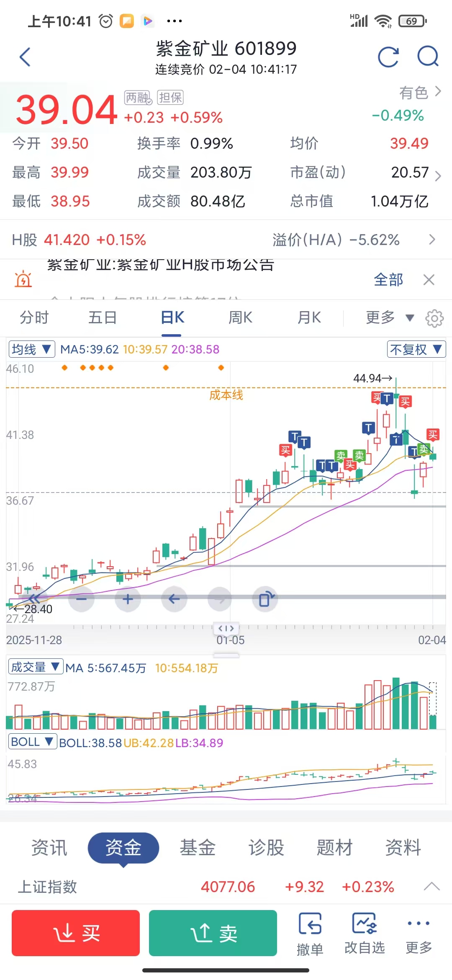This screenshot has width=452, height=980.
Task: Tap the battery indicator
Action: pos(413,21)
